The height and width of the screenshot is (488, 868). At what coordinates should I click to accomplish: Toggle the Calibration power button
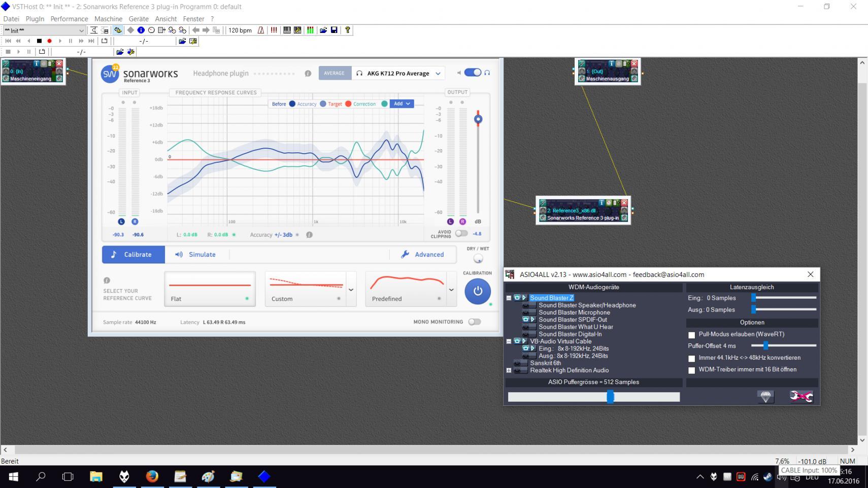pos(478,291)
